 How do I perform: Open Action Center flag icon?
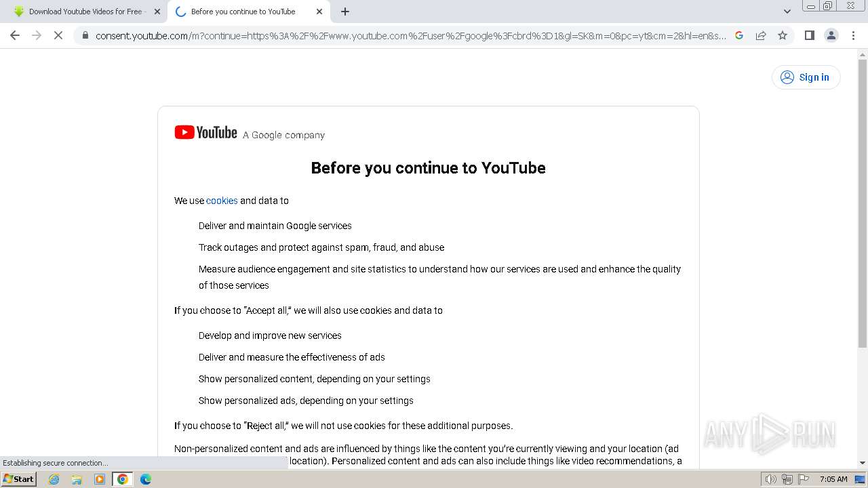pos(804,479)
